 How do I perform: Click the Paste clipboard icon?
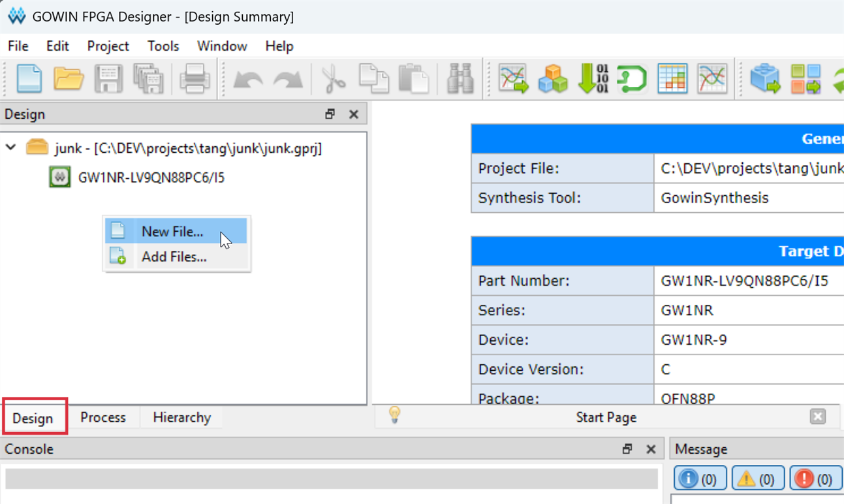413,78
